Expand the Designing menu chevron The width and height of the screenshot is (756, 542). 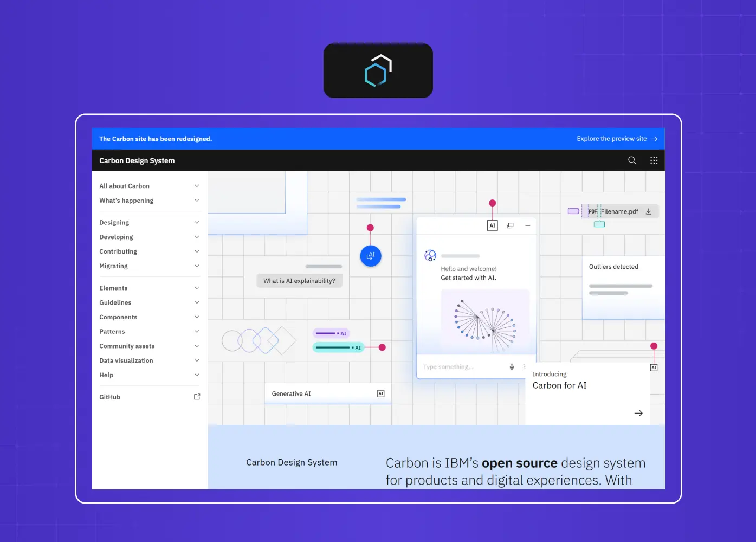pyautogui.click(x=197, y=222)
